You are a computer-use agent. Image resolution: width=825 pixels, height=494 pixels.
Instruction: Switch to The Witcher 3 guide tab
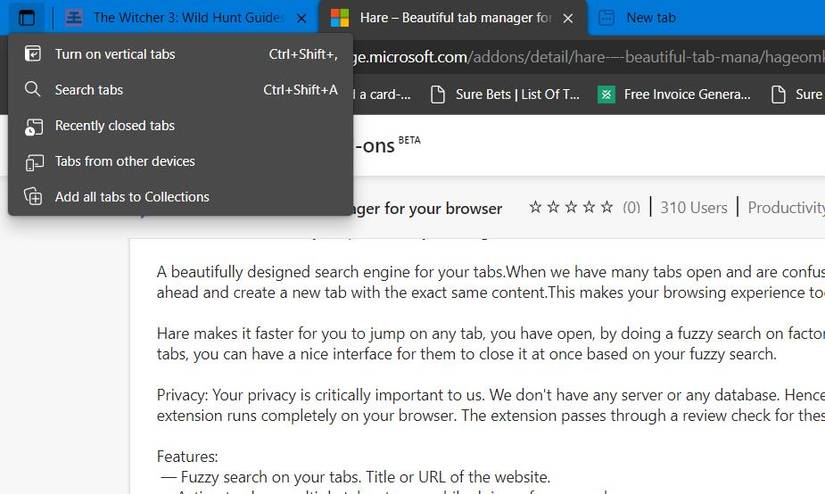(x=185, y=18)
